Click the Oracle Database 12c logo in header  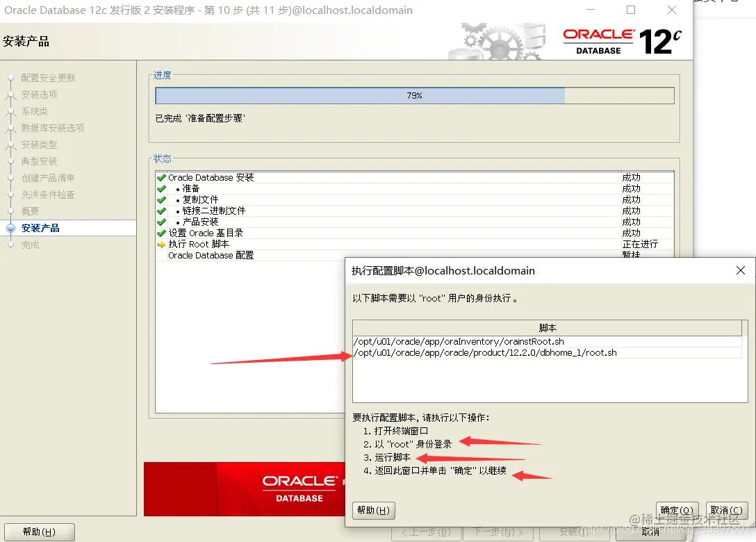pyautogui.click(x=622, y=41)
